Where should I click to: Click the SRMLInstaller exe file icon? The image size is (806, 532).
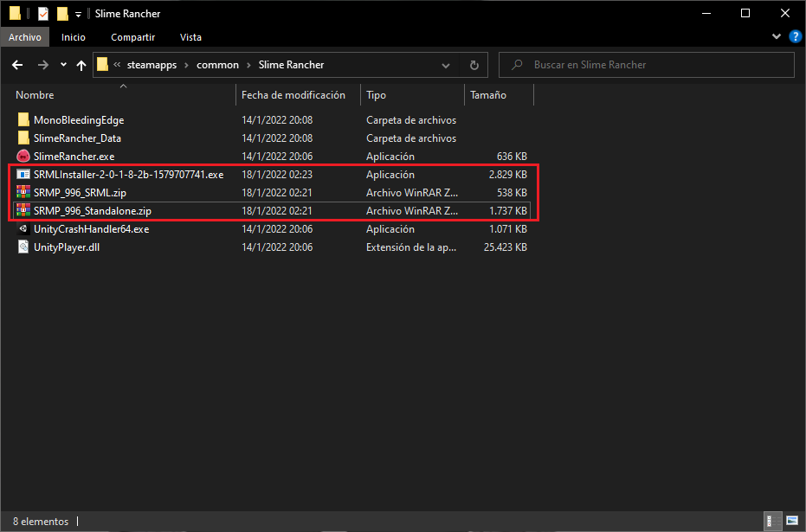23,175
